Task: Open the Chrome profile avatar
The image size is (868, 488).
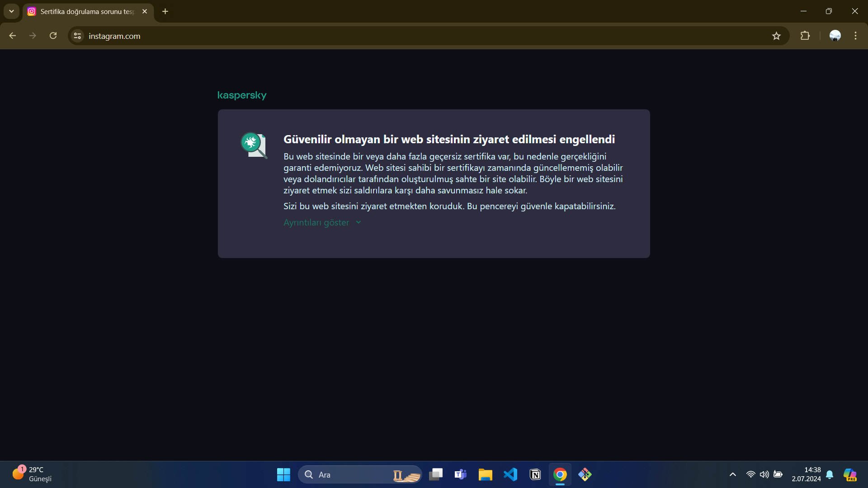Action: pyautogui.click(x=835, y=36)
